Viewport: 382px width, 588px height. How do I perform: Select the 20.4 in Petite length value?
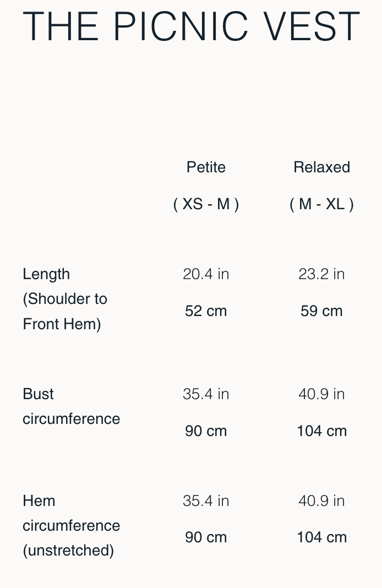(x=206, y=274)
